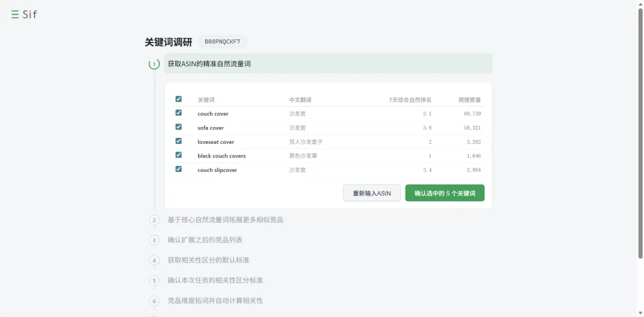Click translation 黑色沙发罩
This screenshot has height=317, width=644.
click(303, 156)
